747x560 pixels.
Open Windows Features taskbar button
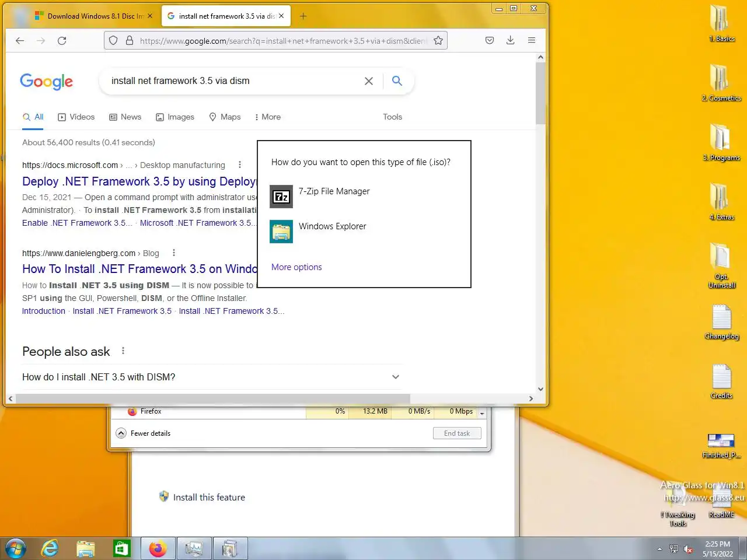point(230,549)
